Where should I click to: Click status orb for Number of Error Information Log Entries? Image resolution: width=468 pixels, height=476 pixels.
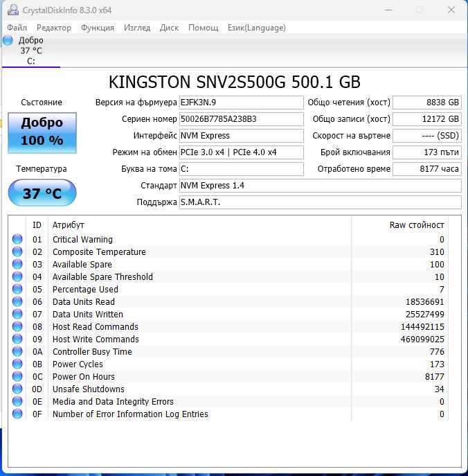17,414
